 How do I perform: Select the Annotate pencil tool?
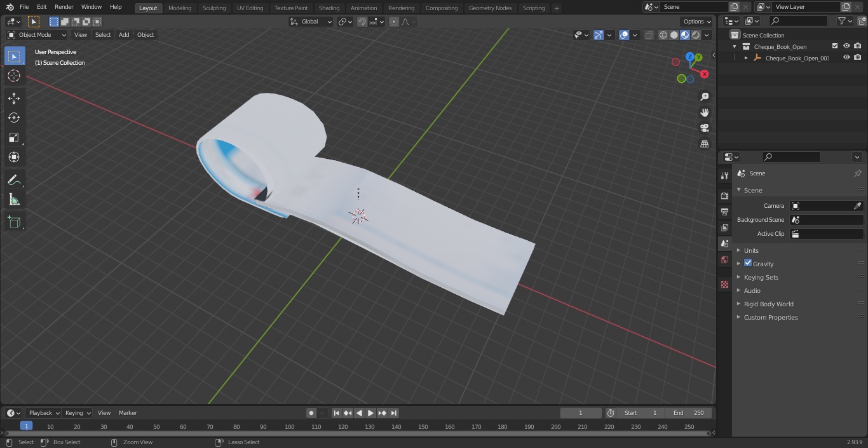tap(14, 180)
